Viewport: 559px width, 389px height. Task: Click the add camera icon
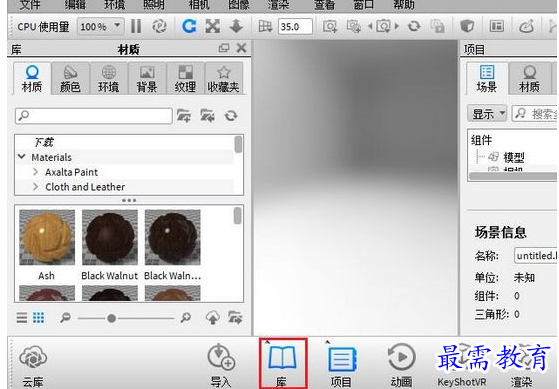point(330,26)
